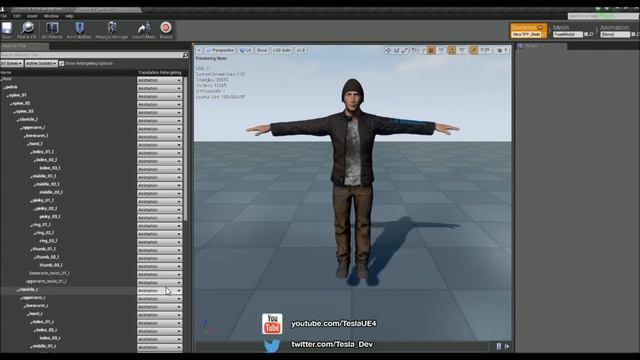Click the Translation Retargeting column header
The width and height of the screenshot is (640, 360).
click(160, 72)
